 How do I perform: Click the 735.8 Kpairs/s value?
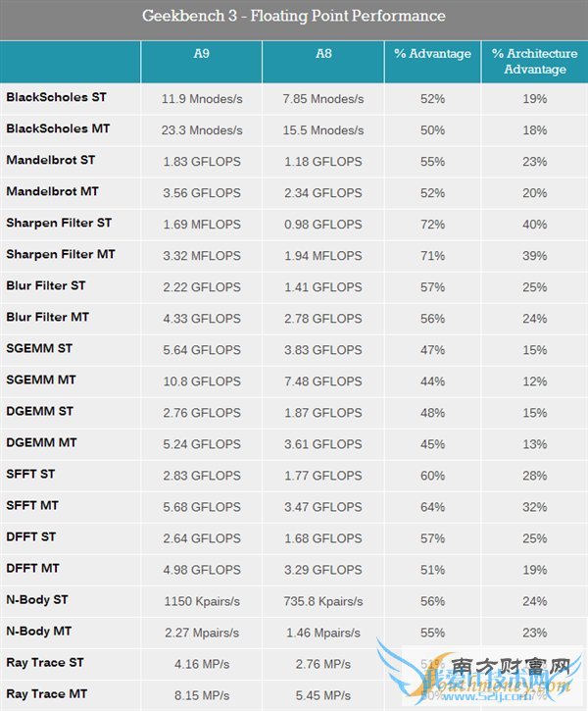click(x=322, y=601)
